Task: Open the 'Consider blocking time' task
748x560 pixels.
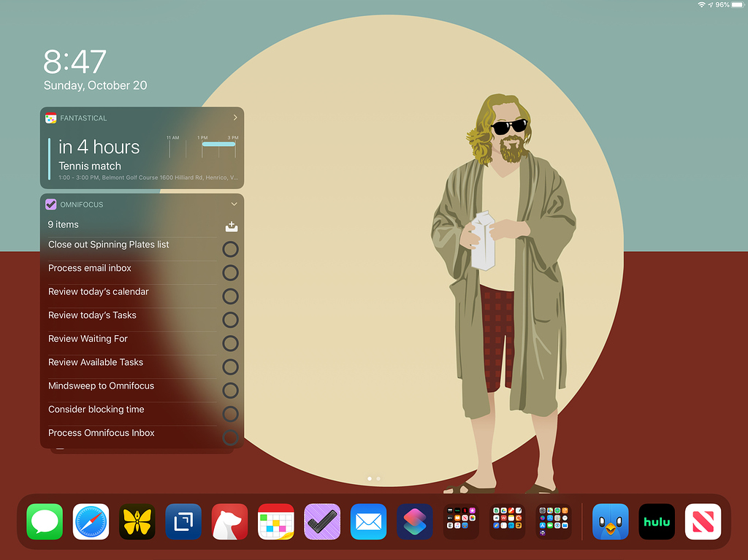Action: click(96, 410)
